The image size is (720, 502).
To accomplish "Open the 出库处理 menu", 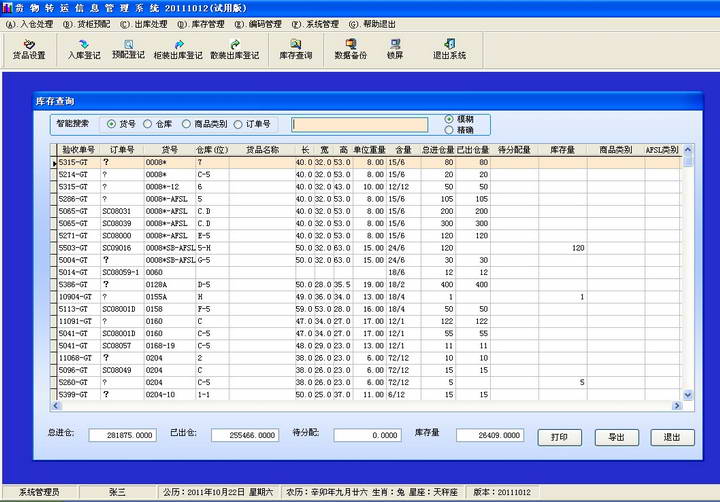I will click(x=143, y=24).
